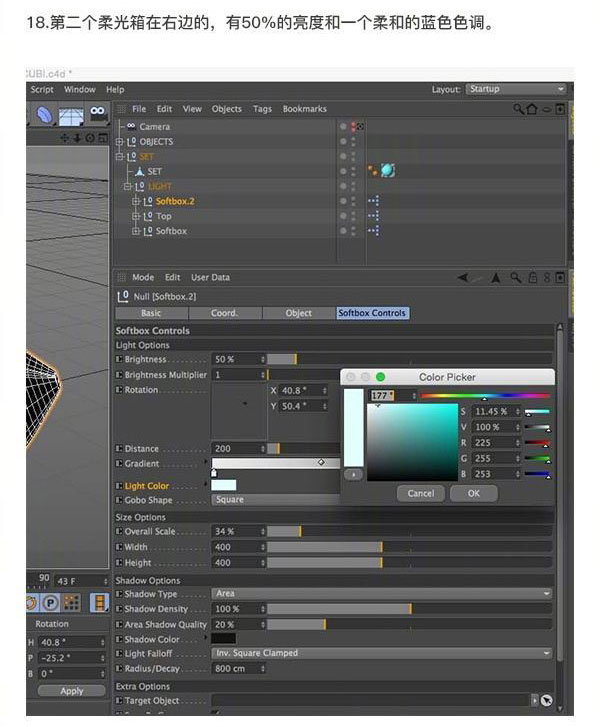Toggle the Attribute Manager lock icon

tap(533, 278)
